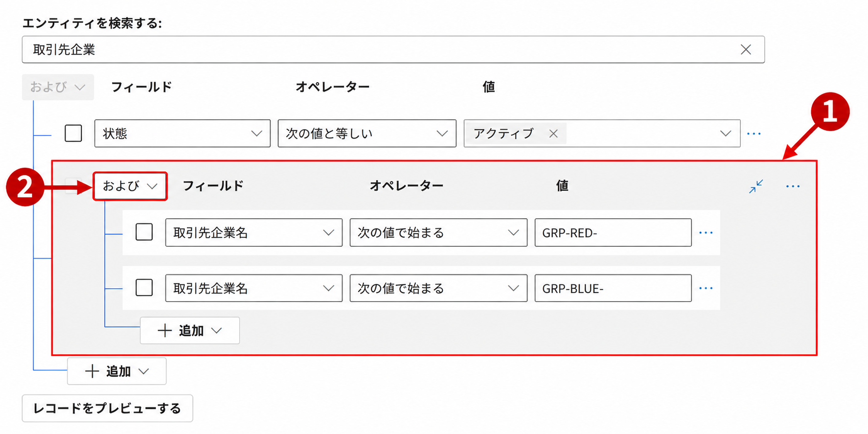
Task: Click the 取引先企業 entity search box
Action: click(393, 49)
